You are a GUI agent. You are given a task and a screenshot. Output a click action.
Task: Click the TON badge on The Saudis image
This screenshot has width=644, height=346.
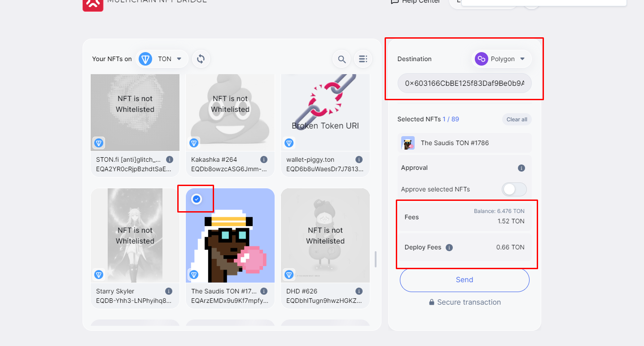click(x=194, y=275)
